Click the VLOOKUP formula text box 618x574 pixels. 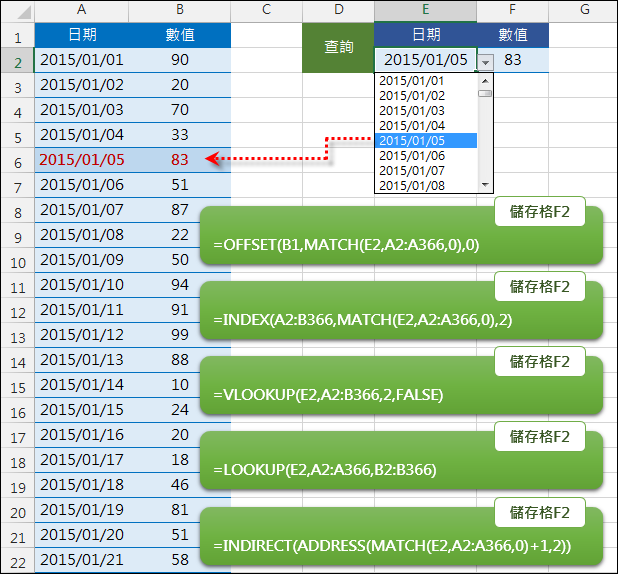coord(401,386)
